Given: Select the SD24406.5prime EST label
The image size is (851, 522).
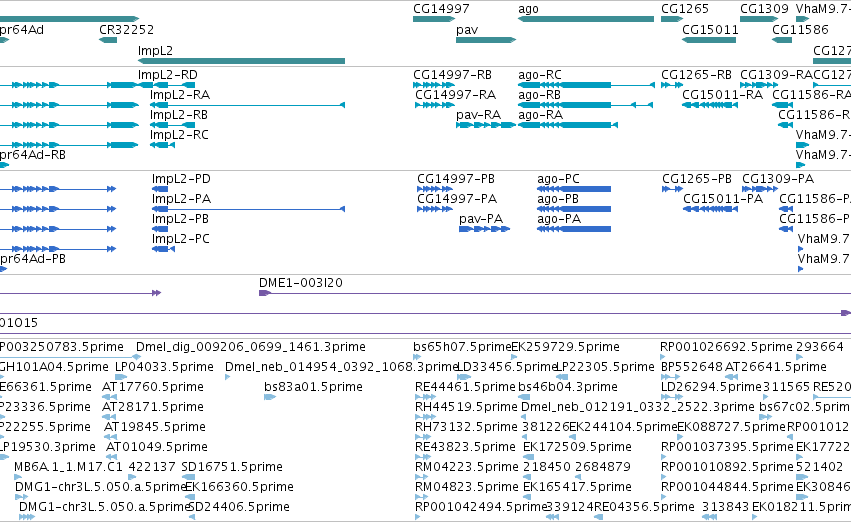Looking at the screenshot, I should tap(239, 508).
